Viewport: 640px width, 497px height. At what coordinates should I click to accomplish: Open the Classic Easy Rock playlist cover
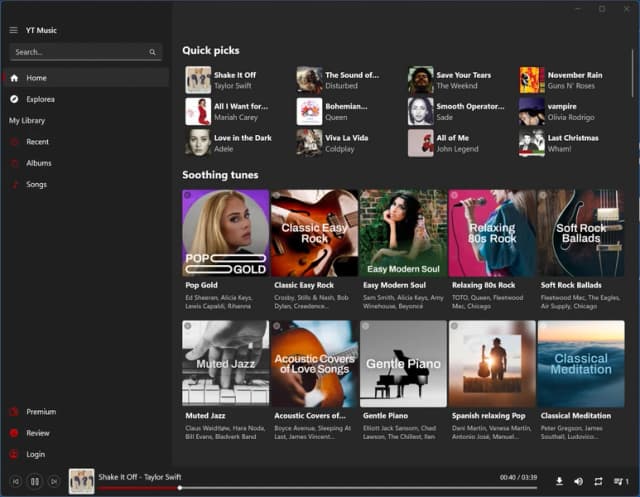point(314,233)
